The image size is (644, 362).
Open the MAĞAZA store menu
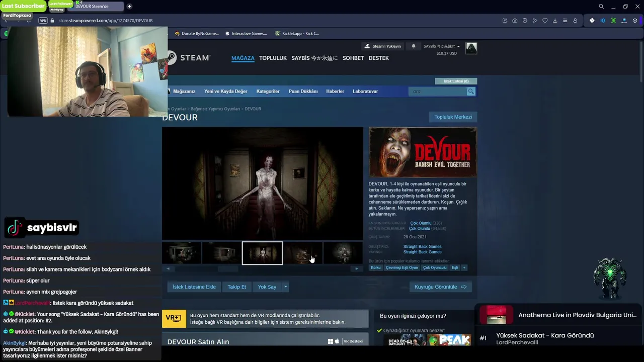click(x=243, y=58)
